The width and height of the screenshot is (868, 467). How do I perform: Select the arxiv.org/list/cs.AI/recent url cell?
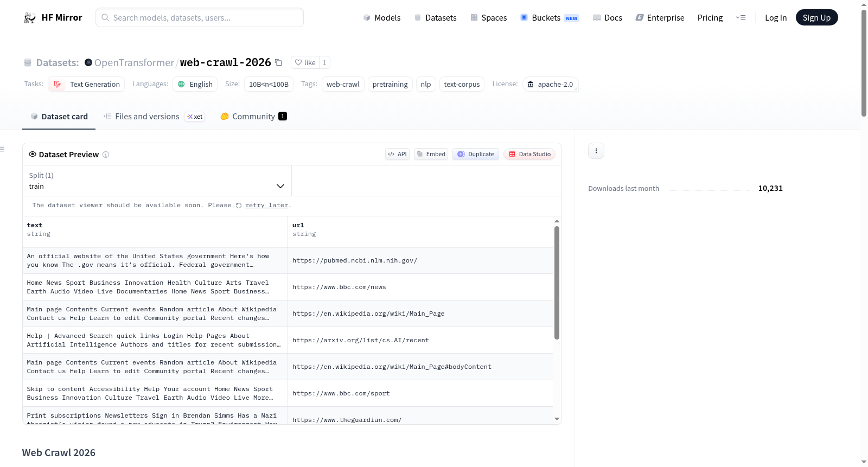point(420,341)
